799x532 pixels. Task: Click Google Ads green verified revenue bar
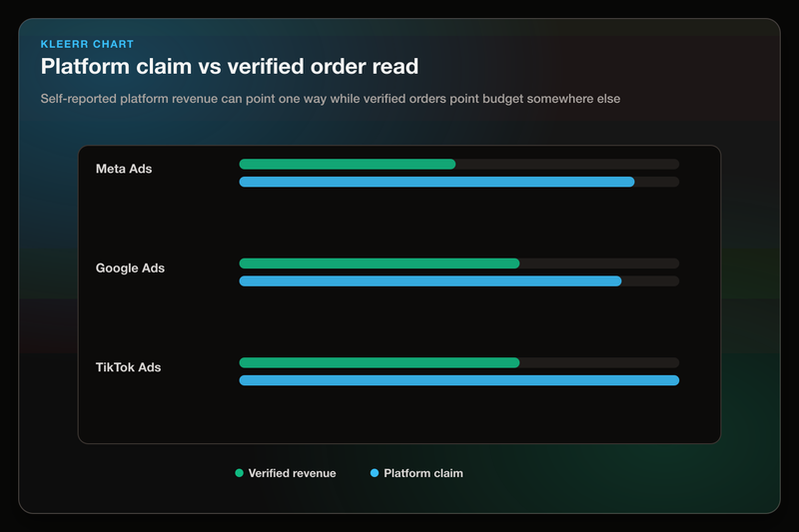tap(380, 264)
